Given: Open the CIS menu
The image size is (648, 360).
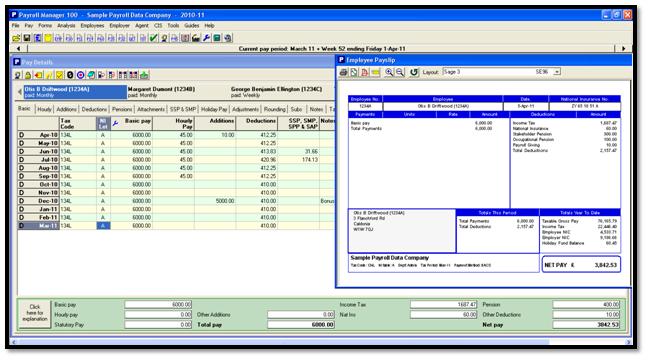Looking at the screenshot, I should (158, 26).
